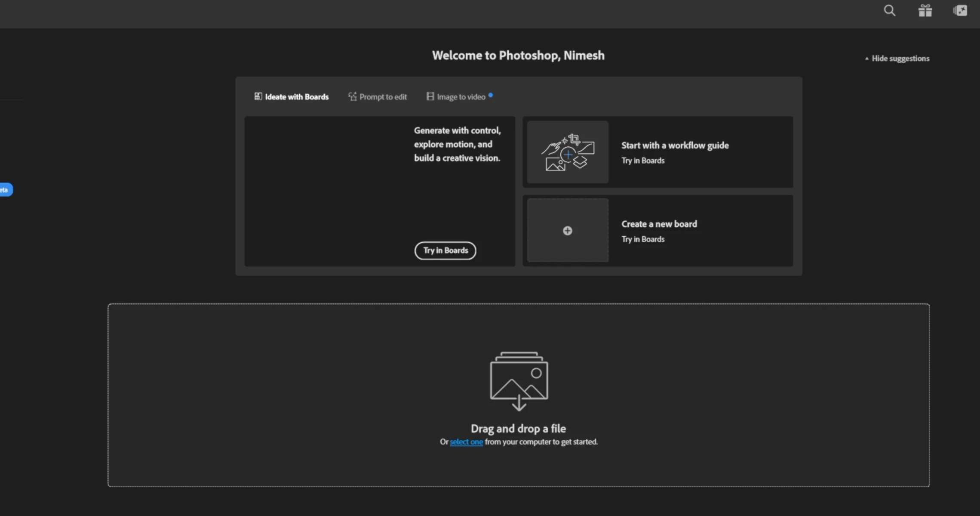Open the search magnifier icon

[889, 10]
